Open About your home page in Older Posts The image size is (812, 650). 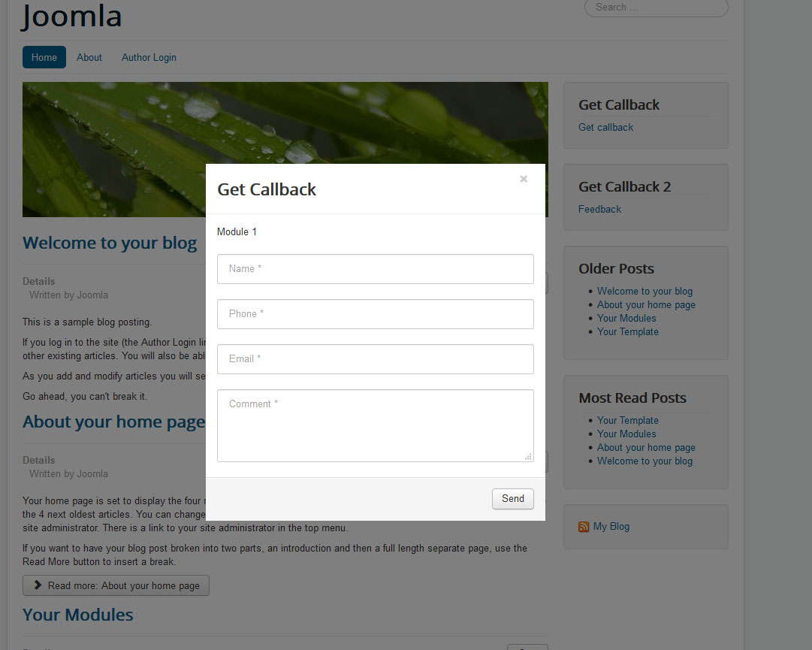pyautogui.click(x=646, y=305)
